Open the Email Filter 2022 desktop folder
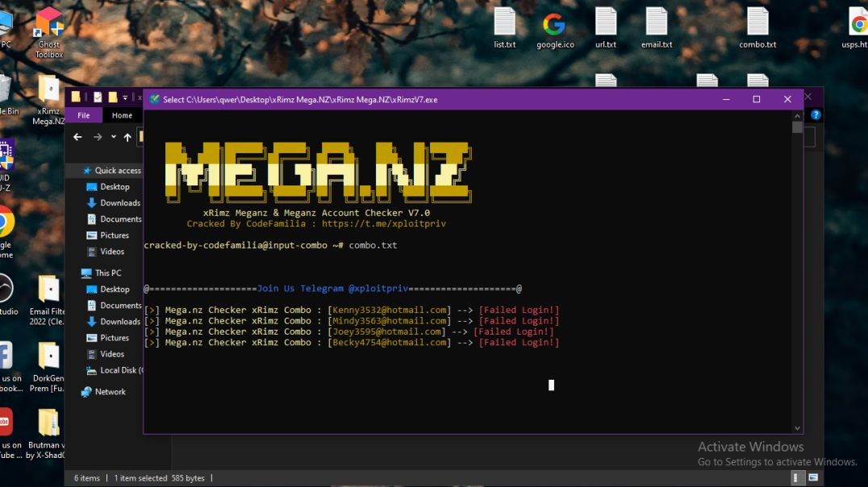The width and height of the screenshot is (868, 487). (x=48, y=301)
